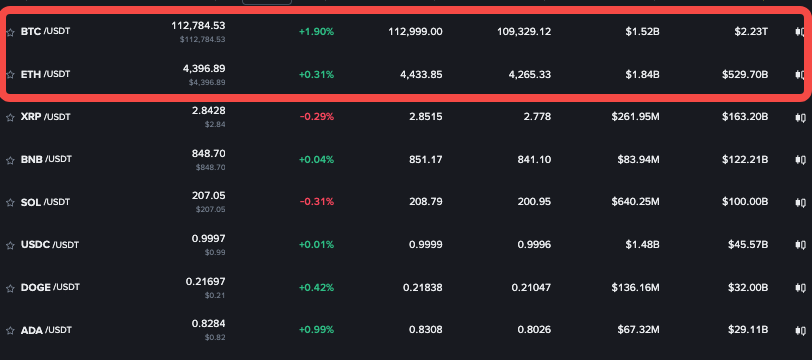View the XRP/USDT trade chart icon
Image resolution: width=812 pixels, height=360 pixels.
tap(800, 117)
